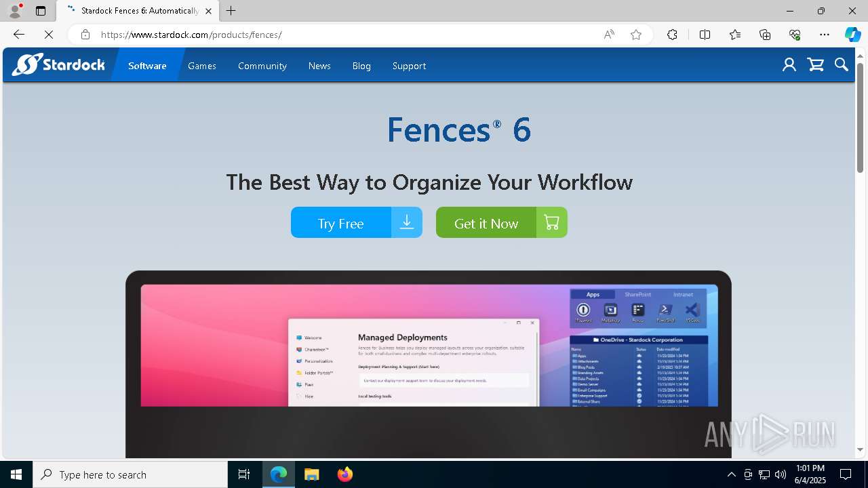Click the Try Free button
The height and width of the screenshot is (488, 868).
tap(357, 222)
